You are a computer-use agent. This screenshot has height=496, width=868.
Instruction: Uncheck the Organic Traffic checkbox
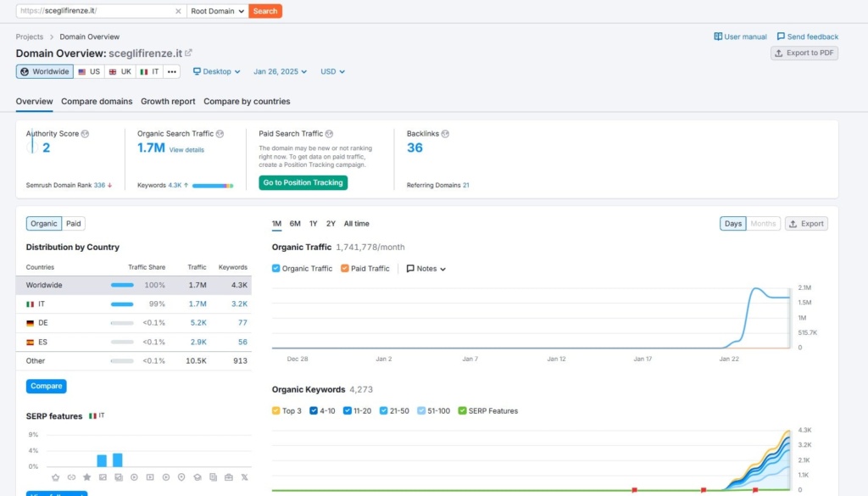275,269
